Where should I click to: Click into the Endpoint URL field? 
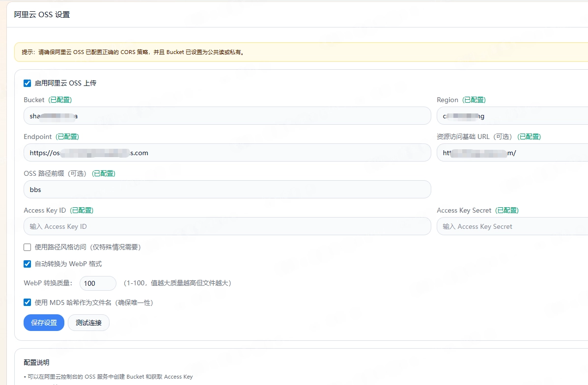pos(227,153)
